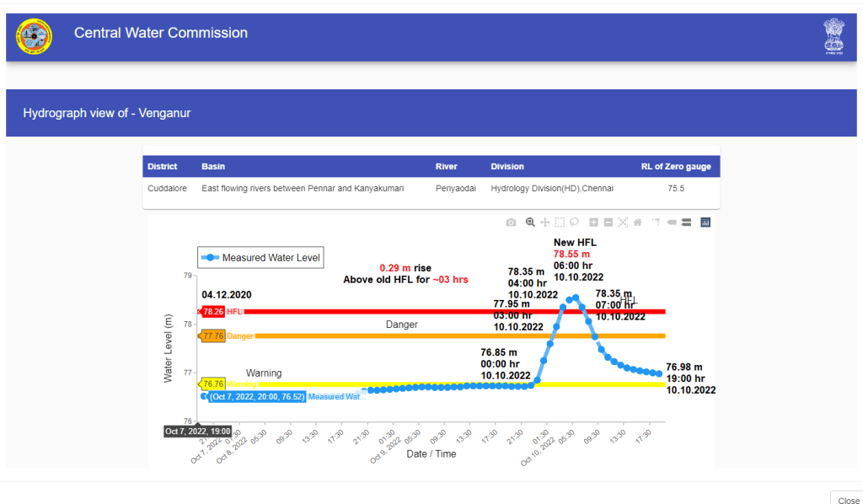Viewport: 863px width, 504px height.
Task: Click the national emblem in the header
Action: pos(833,35)
